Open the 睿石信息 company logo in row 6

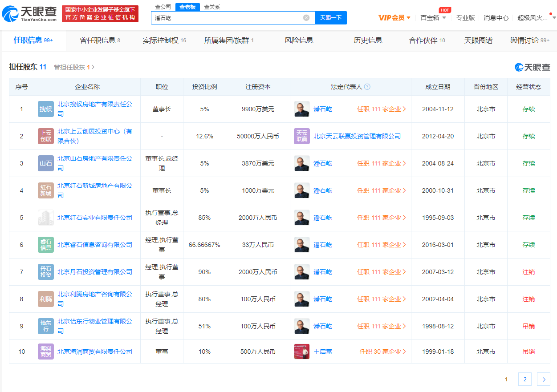point(46,245)
